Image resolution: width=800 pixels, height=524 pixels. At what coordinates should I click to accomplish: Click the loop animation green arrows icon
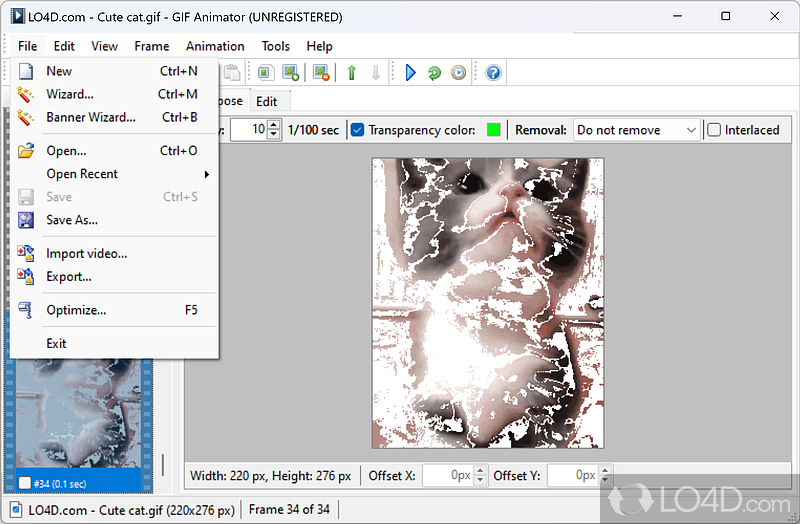coord(434,72)
